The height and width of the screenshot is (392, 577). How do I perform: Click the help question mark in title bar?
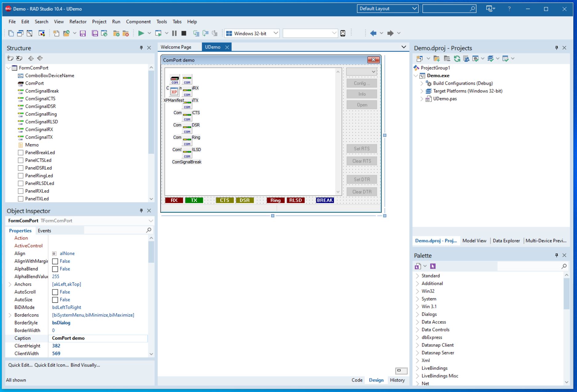509,9
